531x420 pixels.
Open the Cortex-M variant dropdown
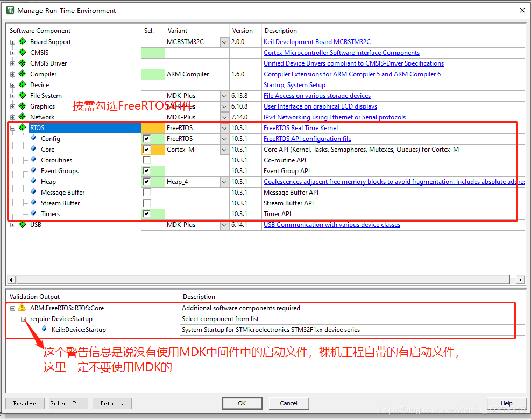pos(224,150)
